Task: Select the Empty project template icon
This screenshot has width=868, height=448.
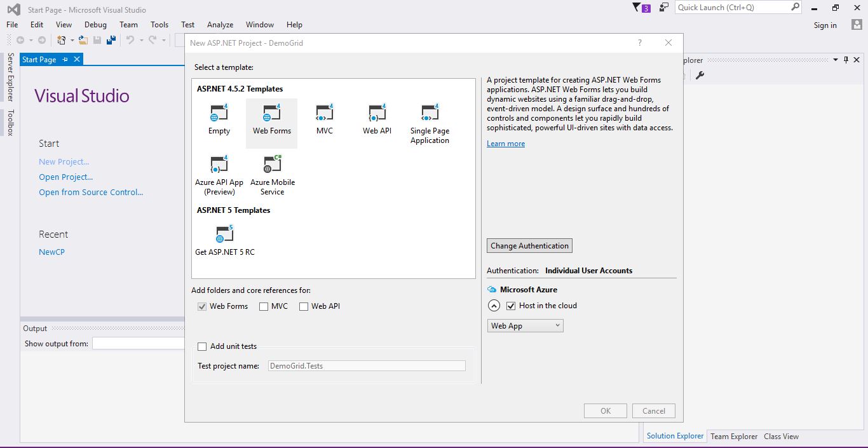Action: pos(219,113)
